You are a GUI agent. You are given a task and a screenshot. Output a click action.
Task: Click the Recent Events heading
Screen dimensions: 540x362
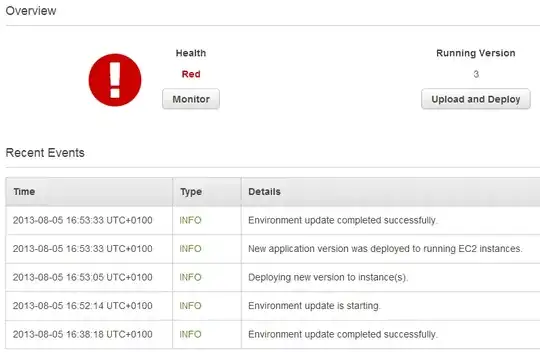(45, 153)
